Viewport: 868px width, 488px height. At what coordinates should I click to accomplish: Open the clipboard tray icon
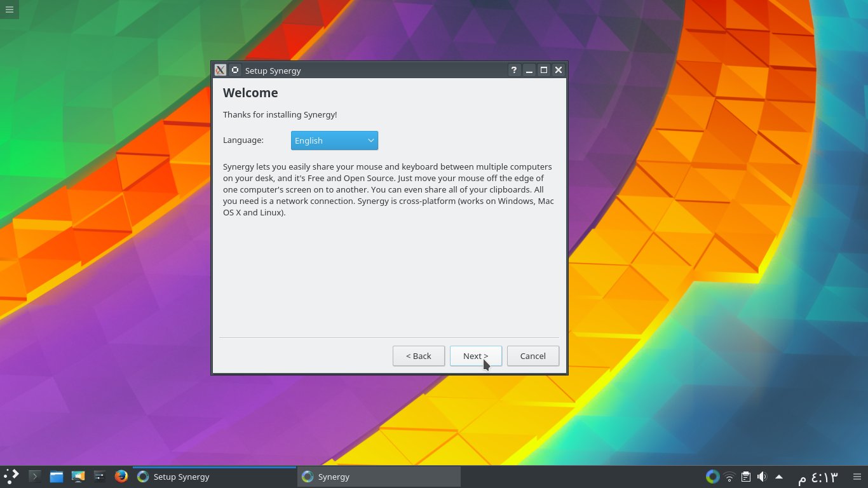click(746, 477)
